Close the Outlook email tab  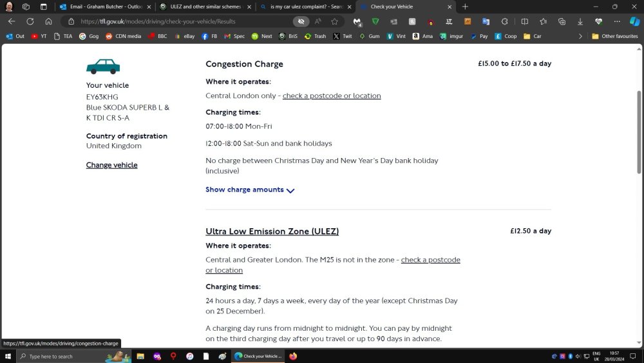[149, 6]
